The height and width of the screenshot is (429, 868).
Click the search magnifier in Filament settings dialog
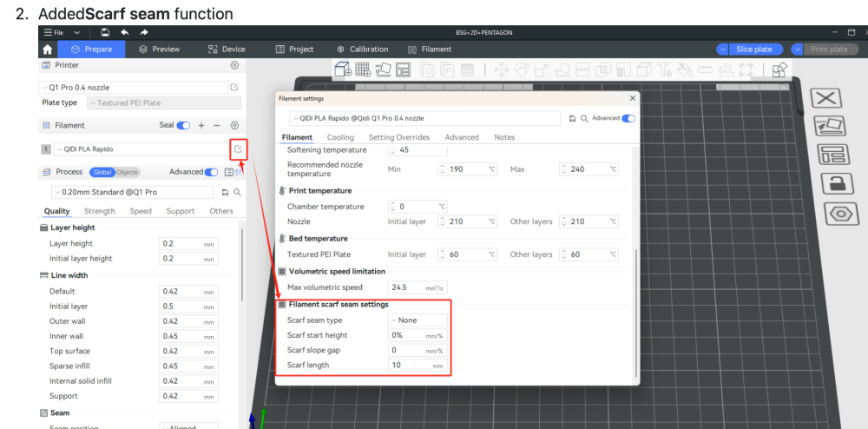(584, 118)
